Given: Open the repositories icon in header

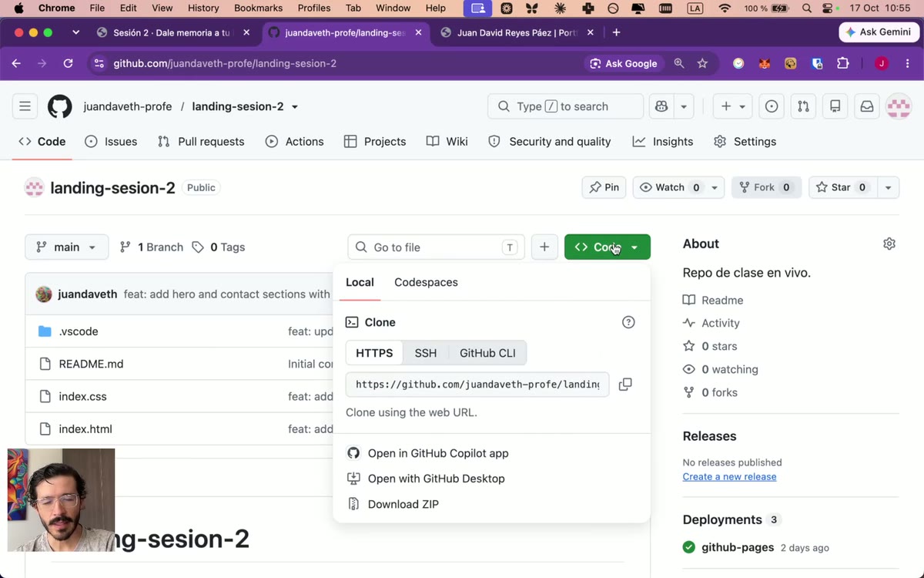Looking at the screenshot, I should 835,106.
